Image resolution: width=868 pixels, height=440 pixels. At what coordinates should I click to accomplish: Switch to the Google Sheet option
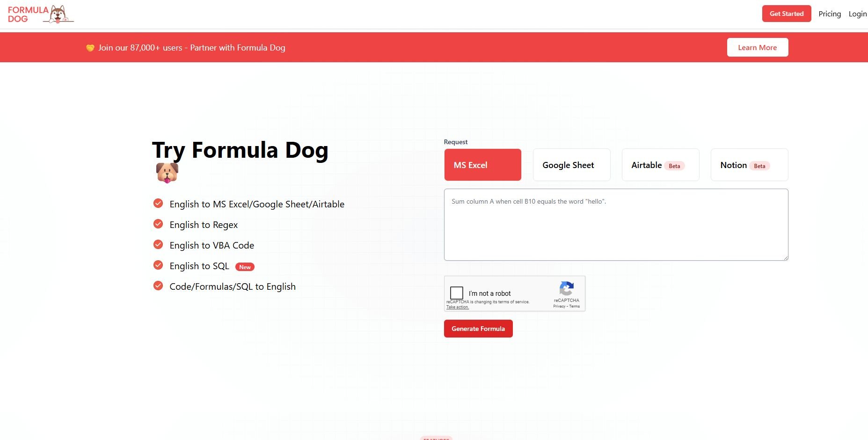click(x=571, y=165)
